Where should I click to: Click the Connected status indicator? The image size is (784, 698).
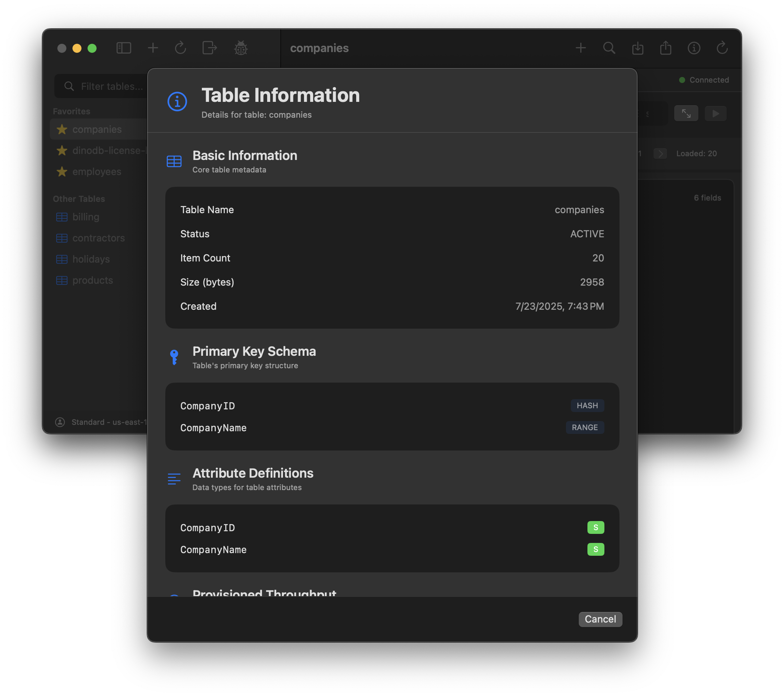[x=704, y=80]
